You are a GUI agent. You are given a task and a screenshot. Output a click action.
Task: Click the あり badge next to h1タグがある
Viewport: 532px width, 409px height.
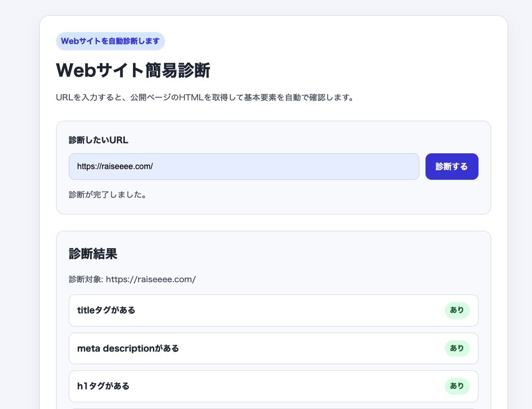457,386
